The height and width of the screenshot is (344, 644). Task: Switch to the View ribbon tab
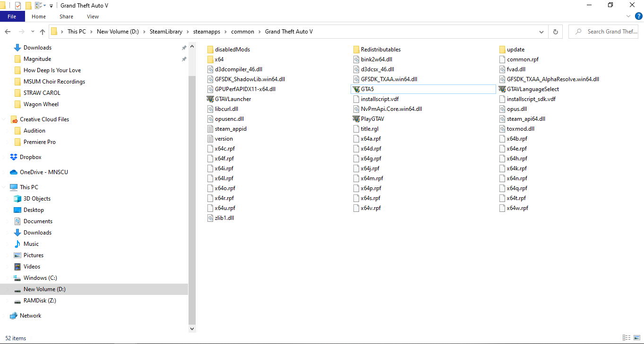click(93, 16)
